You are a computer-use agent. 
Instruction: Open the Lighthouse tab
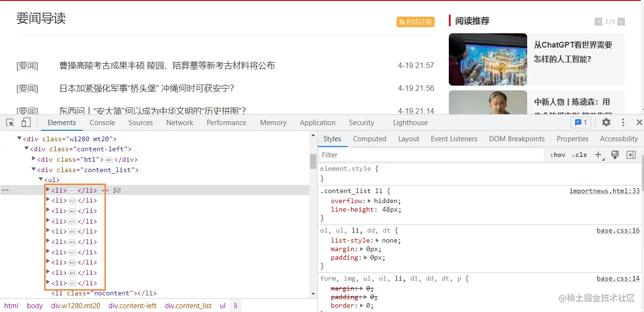tap(410, 122)
